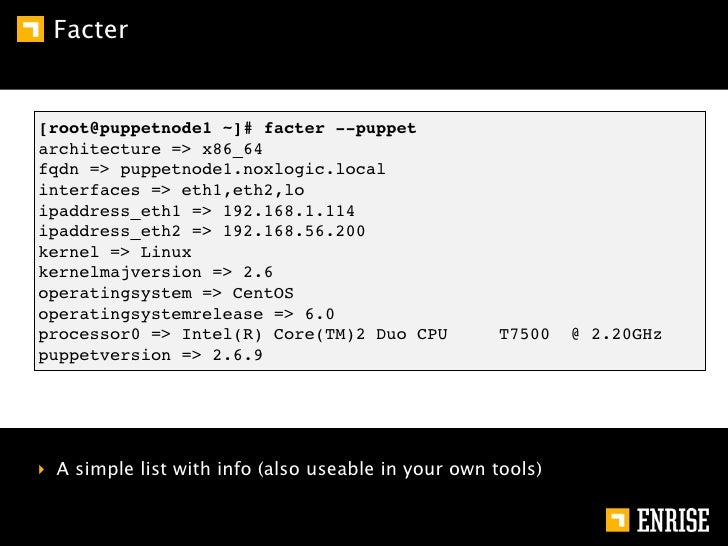Click the kernelmajversion 2.6 line

(x=156, y=273)
